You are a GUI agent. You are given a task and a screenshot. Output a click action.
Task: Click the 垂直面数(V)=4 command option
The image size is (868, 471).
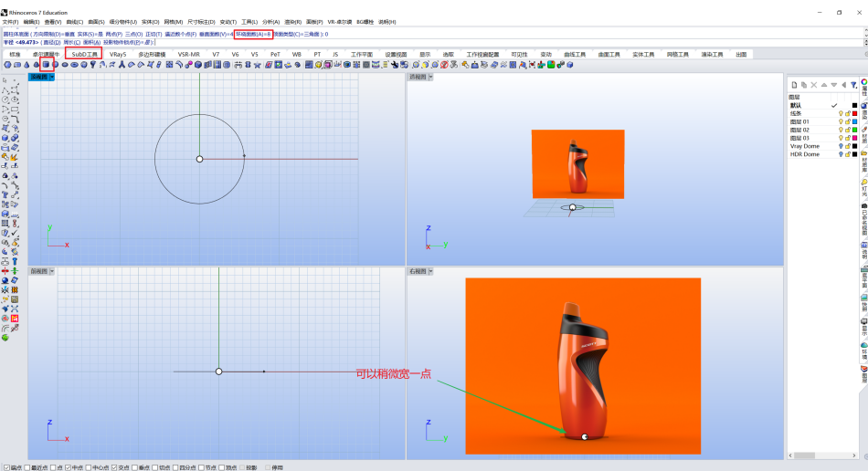(217, 35)
